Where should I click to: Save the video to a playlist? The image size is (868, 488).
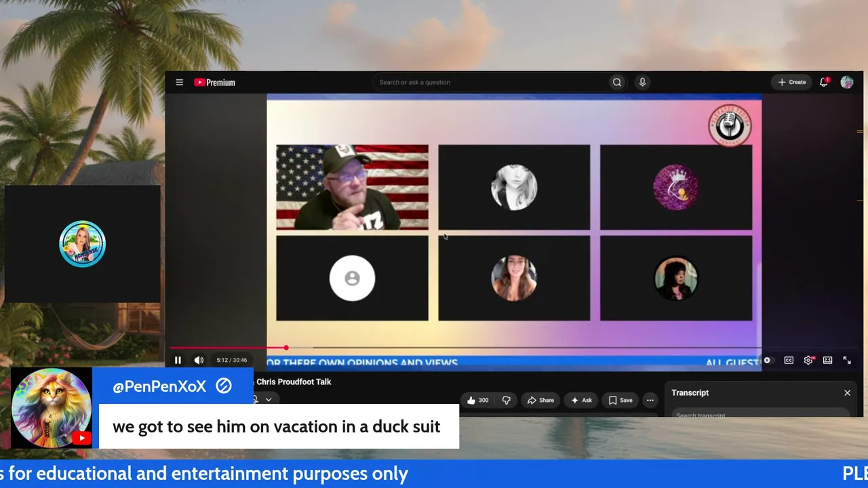click(620, 401)
